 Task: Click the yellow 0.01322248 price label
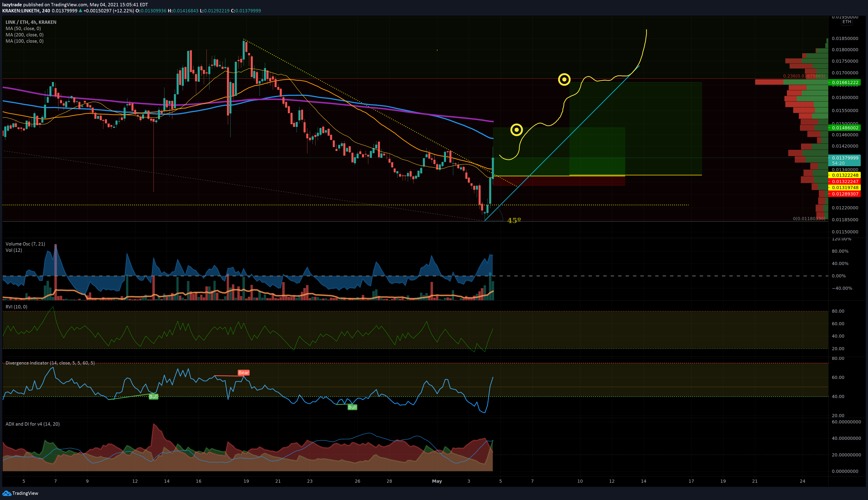point(845,175)
